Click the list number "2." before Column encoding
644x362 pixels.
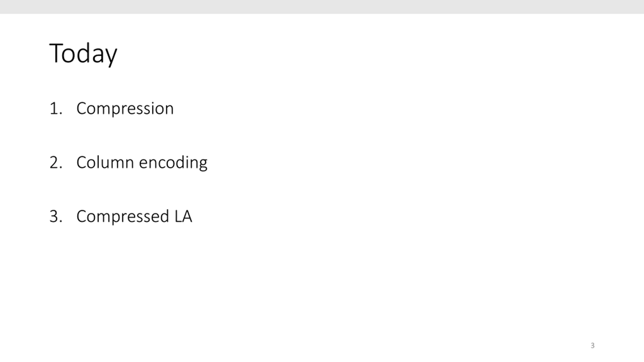click(x=56, y=163)
